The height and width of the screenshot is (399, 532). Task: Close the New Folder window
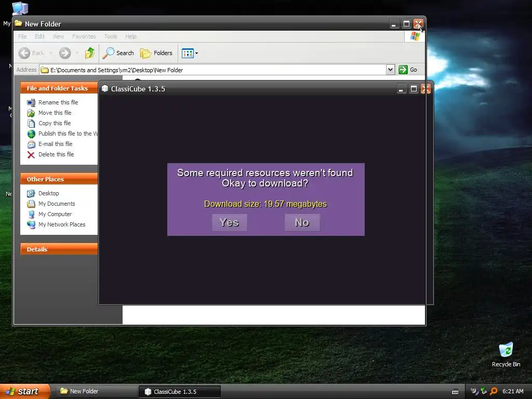418,24
